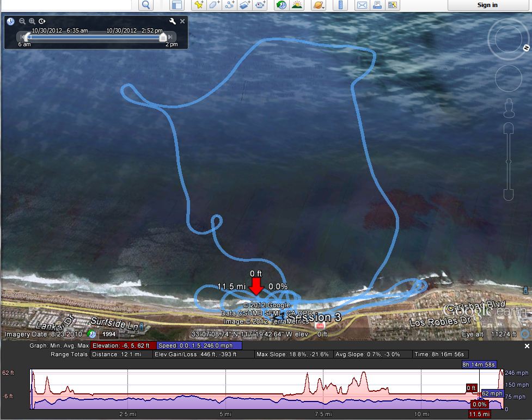Close the time slider panel

182,21
